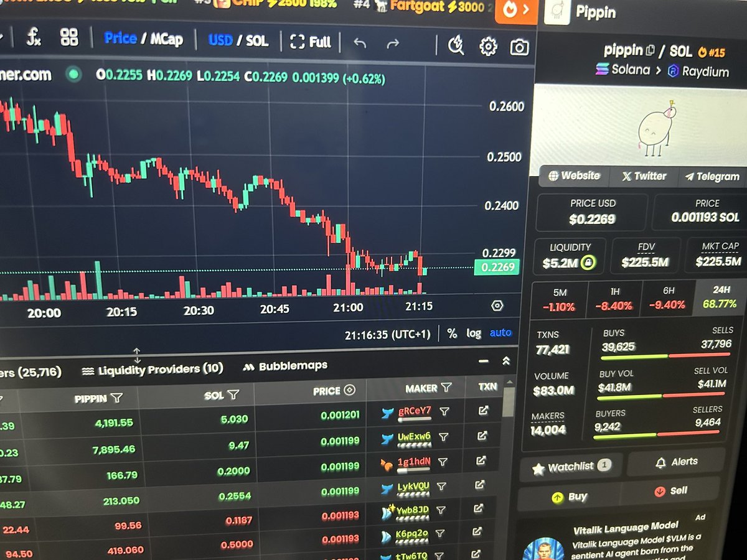Click the Buy button

pos(570,497)
